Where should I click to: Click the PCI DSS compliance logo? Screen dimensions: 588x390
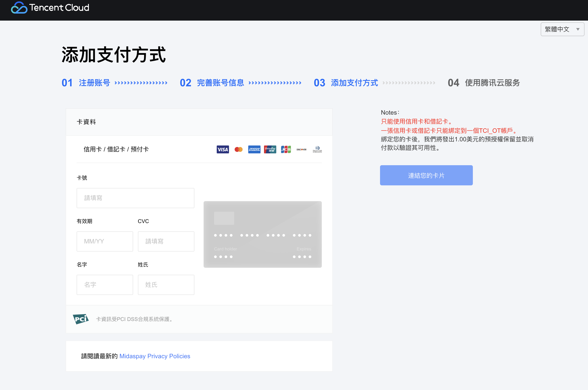coord(81,319)
